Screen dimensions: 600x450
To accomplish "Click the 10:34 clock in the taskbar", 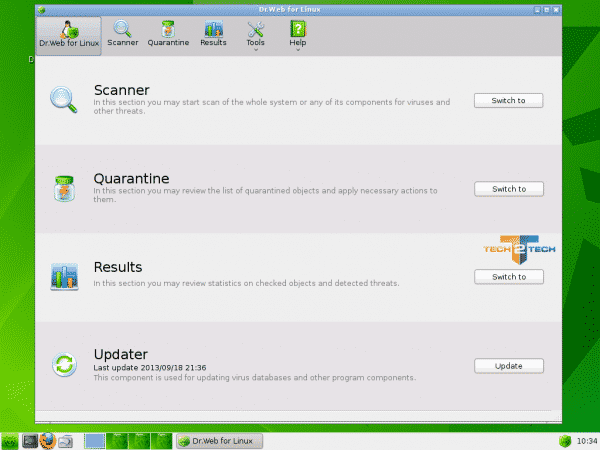I will 587,441.
